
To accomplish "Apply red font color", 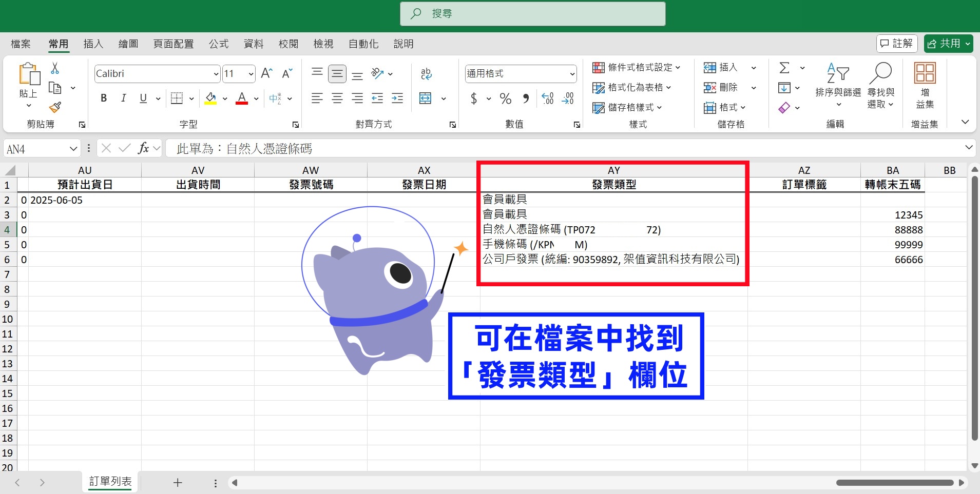I will point(242,98).
